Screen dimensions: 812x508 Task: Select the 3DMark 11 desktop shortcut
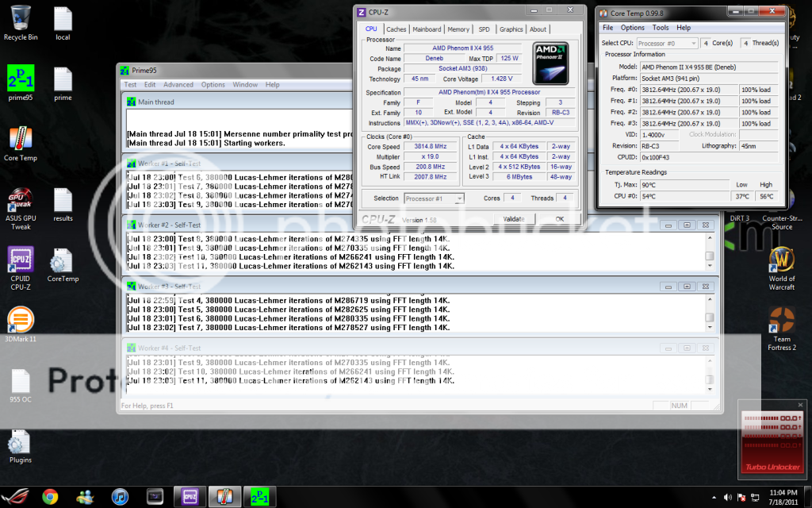[21, 325]
